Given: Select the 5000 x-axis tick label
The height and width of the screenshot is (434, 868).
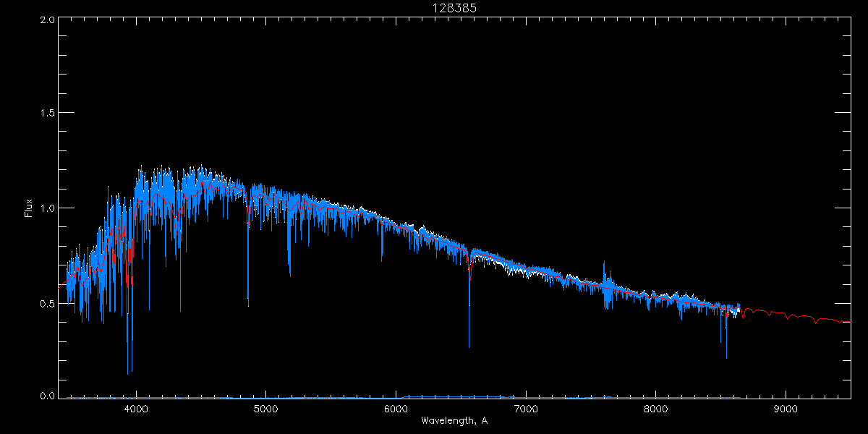Looking at the screenshot, I should click(x=266, y=409).
